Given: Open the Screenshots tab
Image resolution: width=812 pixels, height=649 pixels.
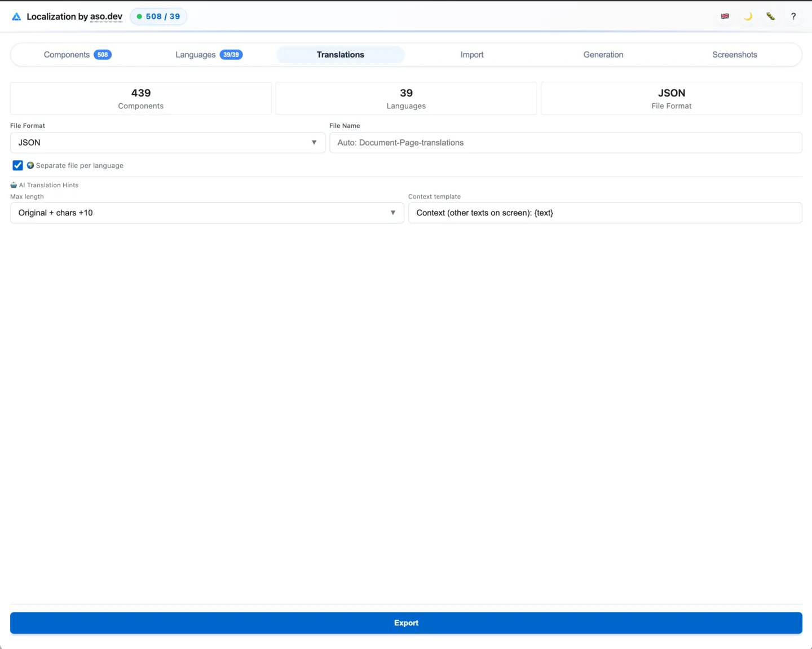Looking at the screenshot, I should (x=735, y=55).
